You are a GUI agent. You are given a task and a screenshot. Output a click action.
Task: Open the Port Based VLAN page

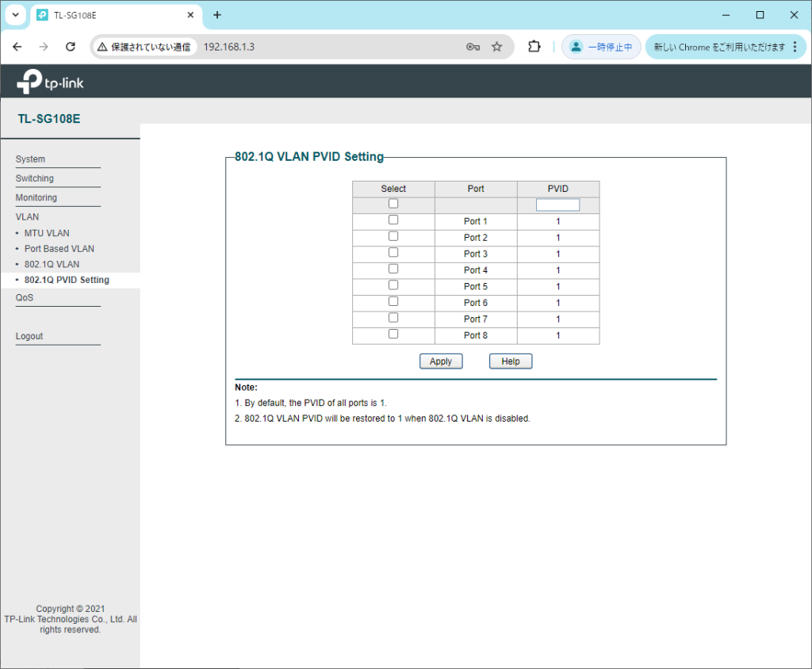(59, 249)
